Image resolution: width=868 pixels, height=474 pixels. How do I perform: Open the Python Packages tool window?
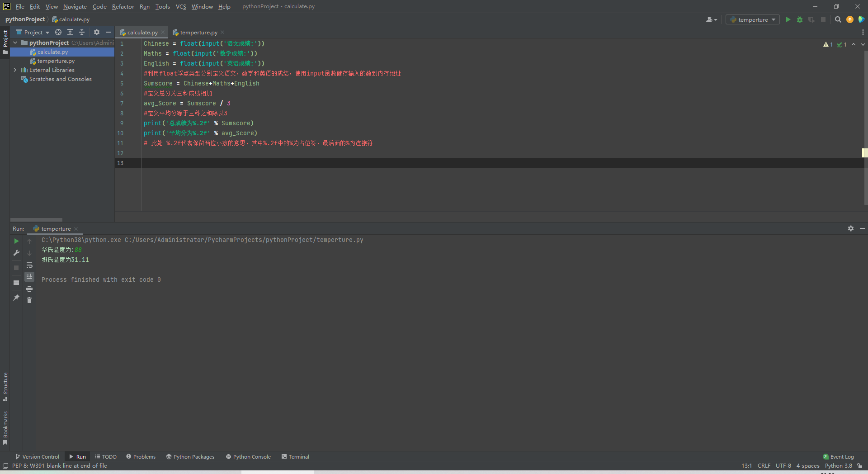pos(190,456)
